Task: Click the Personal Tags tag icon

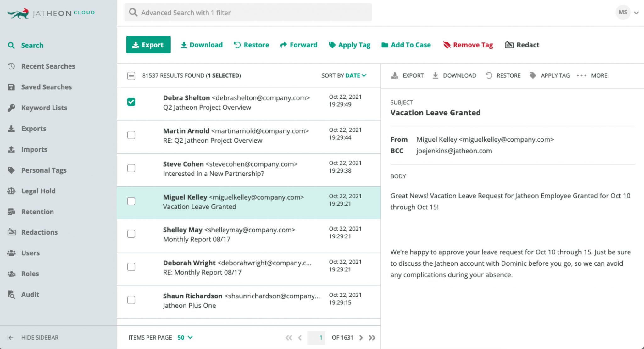Action: 11,170
